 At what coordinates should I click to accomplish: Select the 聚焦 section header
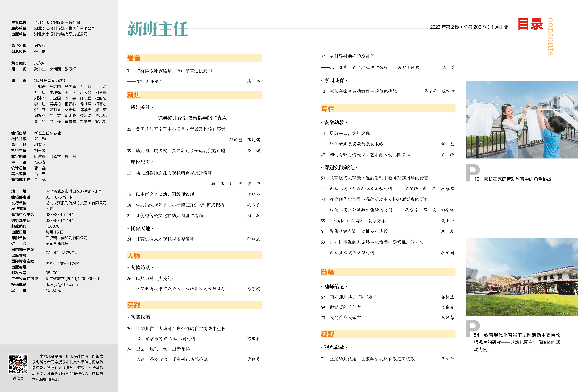point(134,95)
